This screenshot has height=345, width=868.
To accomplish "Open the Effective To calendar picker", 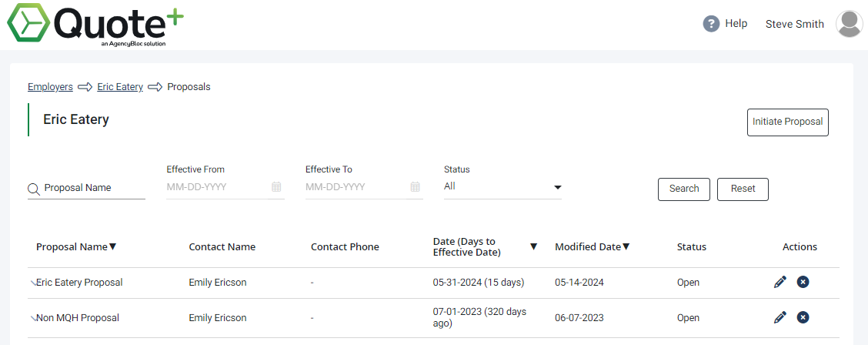I will [x=416, y=187].
